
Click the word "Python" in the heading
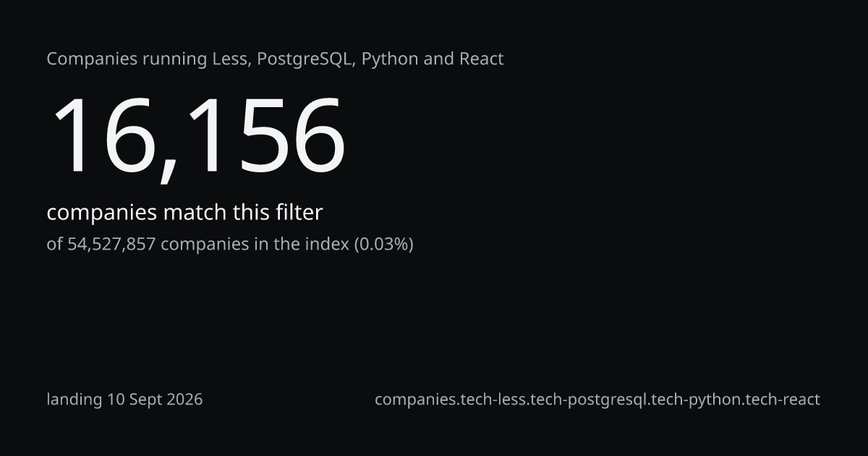click(390, 59)
